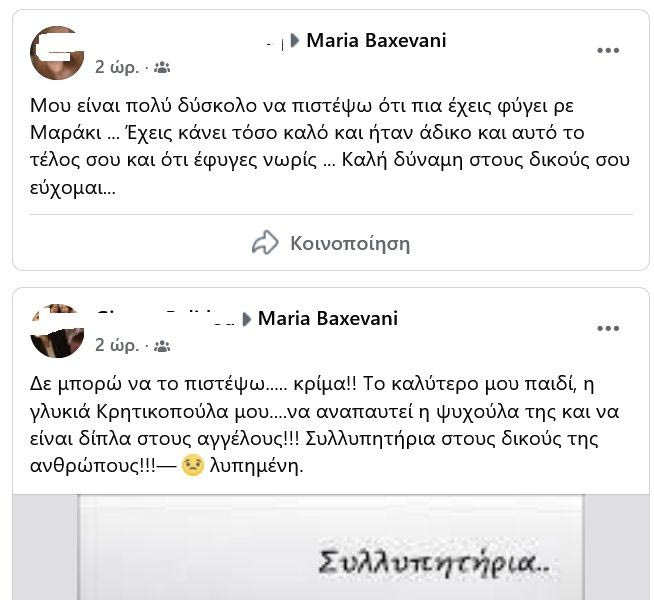The width and height of the screenshot is (654, 600).
Task: Click the Κοινοποίηση share button label
Action: coord(350,243)
